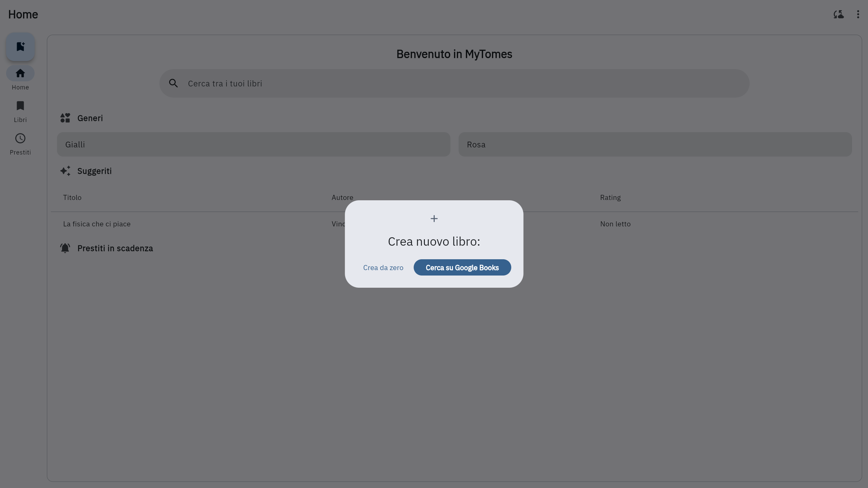Screen dimensions: 868x488
Task: Focus the Cerca tra i tuoi libri field
Action: point(454,83)
